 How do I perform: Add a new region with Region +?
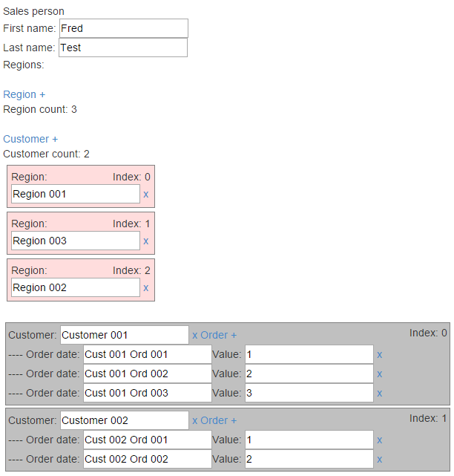[x=24, y=94]
